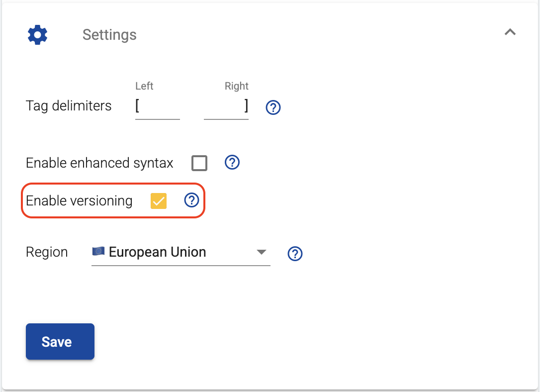The width and height of the screenshot is (540, 392).
Task: Click the versioning help question mark
Action: (191, 200)
